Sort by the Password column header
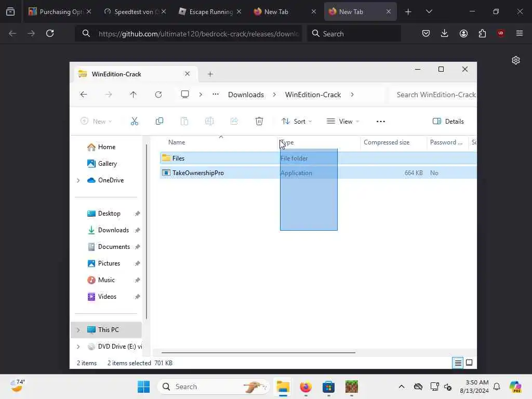532x399 pixels. (446, 142)
